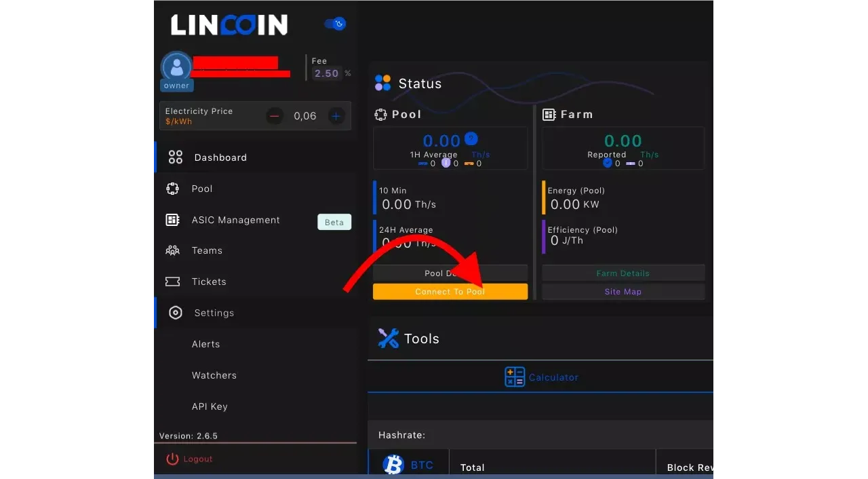Click the owner role badge
This screenshot has width=868, height=479.
tap(176, 85)
